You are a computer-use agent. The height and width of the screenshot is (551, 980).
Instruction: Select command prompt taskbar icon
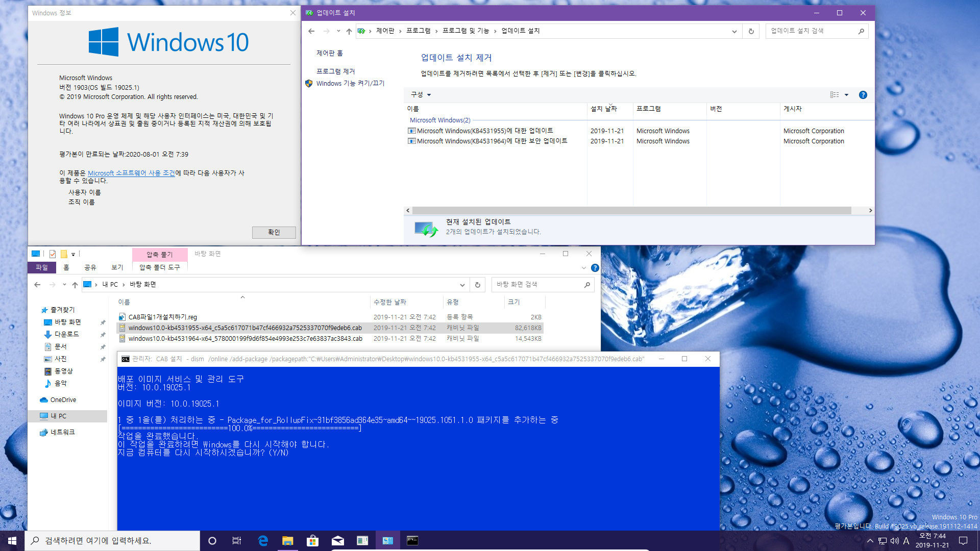click(x=412, y=541)
